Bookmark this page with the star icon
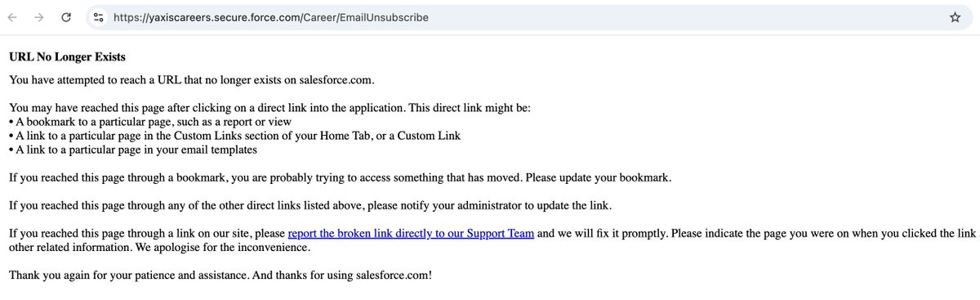 pos(955,17)
